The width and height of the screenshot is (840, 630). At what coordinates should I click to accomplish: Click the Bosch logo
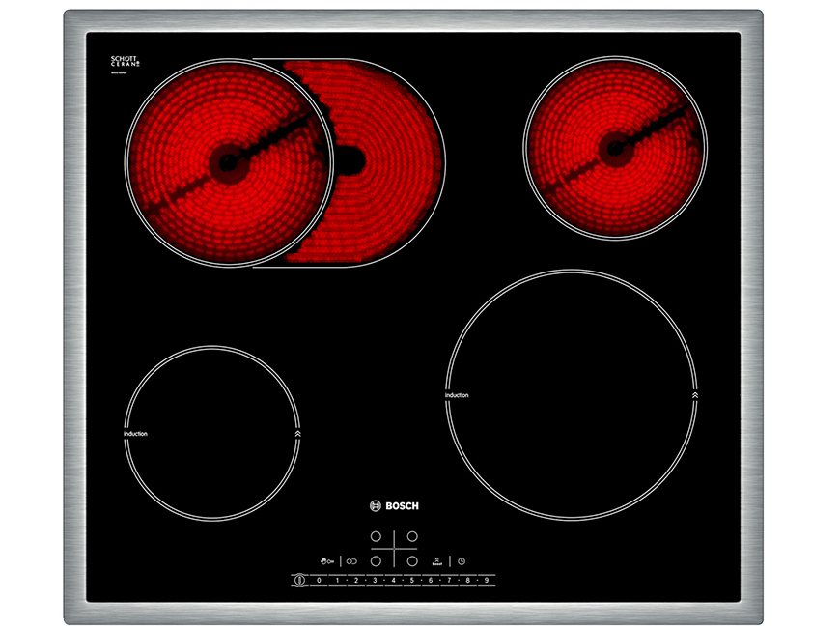(x=394, y=505)
